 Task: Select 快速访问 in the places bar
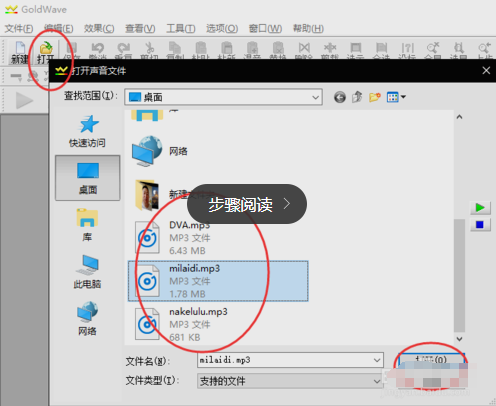tap(87, 131)
